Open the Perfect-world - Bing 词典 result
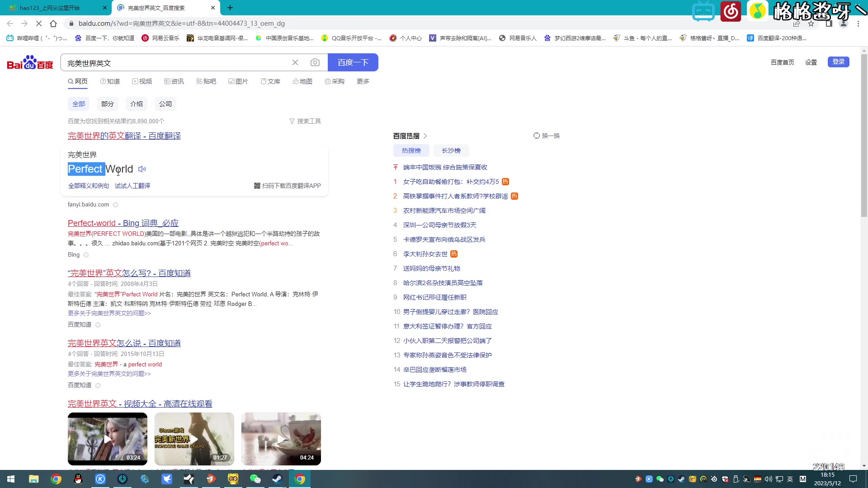 click(x=123, y=223)
